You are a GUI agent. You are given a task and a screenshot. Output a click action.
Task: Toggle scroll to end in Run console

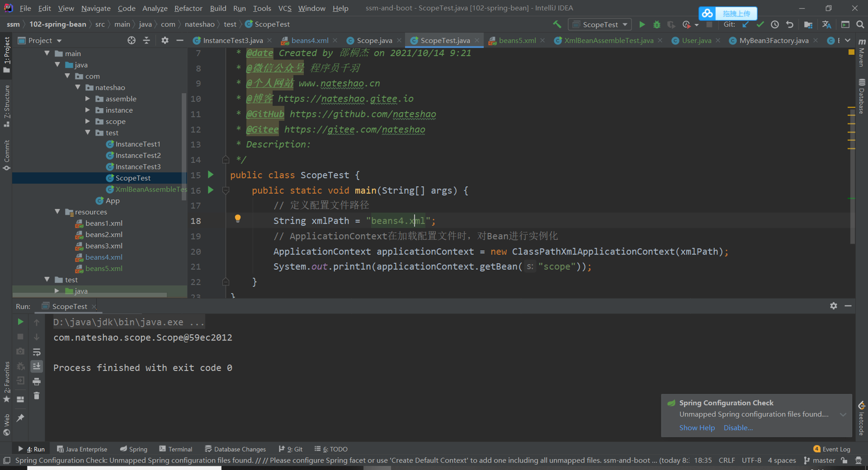point(36,367)
